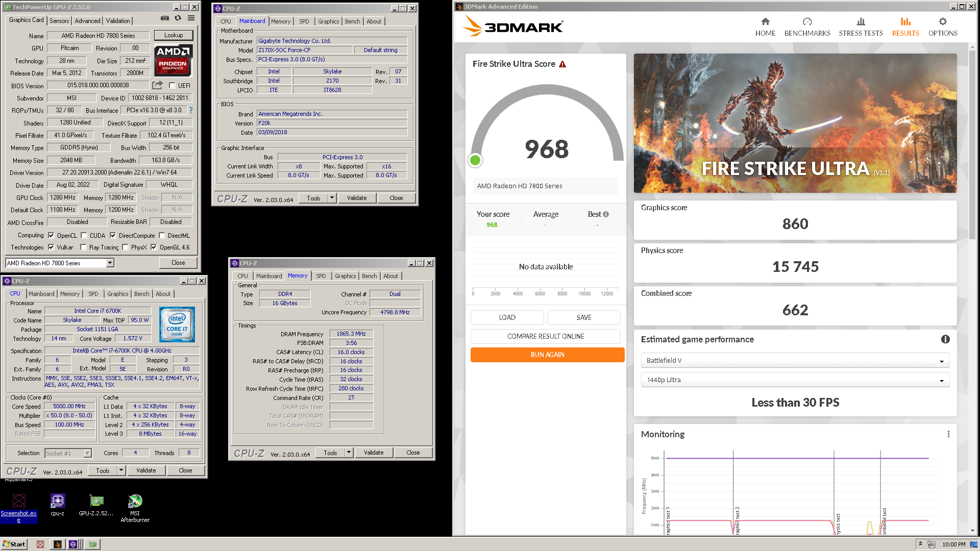Screen dimensions: 980x551
Task: Open 3DMark Benchmarks icon
Action: pos(807,21)
